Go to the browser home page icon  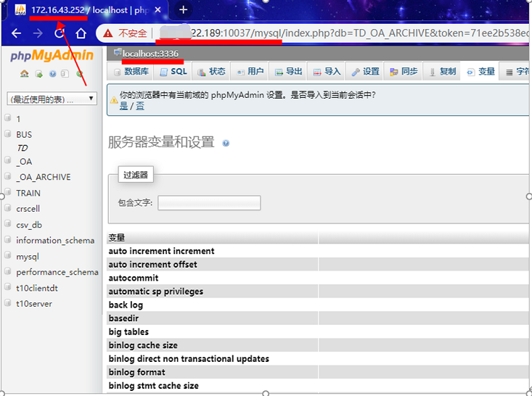(81, 33)
